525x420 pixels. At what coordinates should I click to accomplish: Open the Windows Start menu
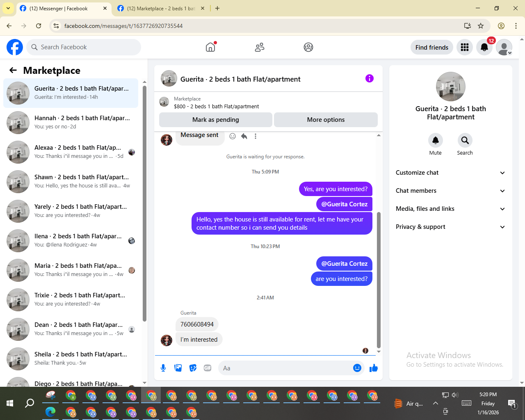(x=10, y=403)
